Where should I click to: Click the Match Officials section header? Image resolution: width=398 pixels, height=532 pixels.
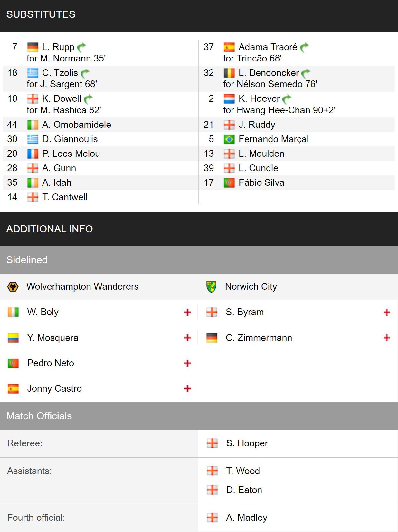tap(199, 416)
